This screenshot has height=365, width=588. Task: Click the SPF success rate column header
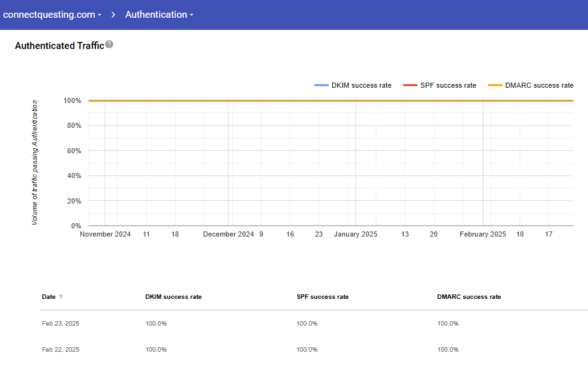click(322, 297)
